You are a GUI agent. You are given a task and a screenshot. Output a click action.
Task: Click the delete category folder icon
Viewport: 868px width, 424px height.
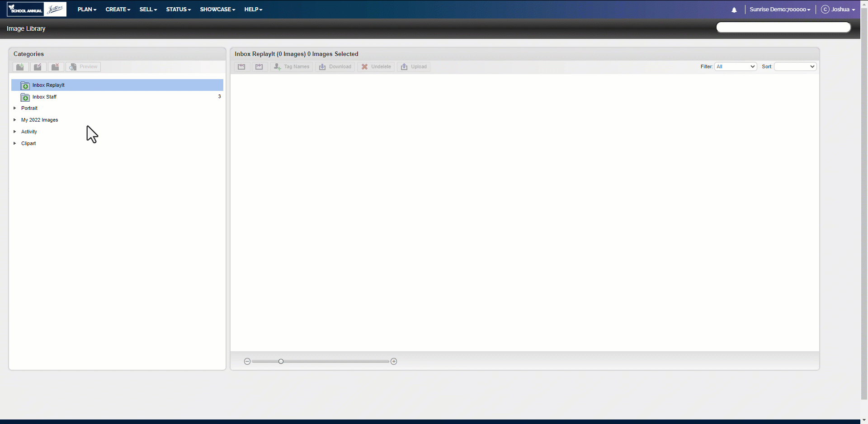click(56, 67)
